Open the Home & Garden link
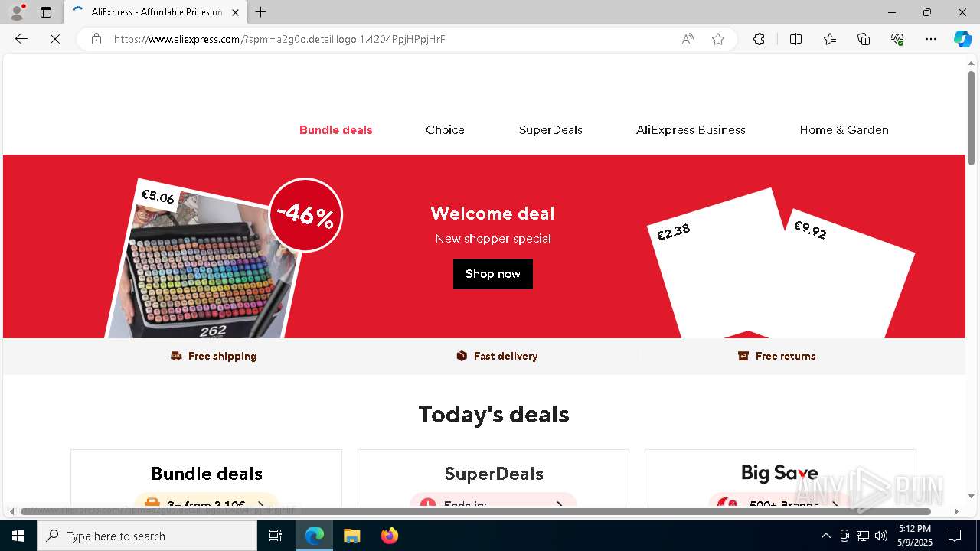This screenshot has height=551, width=980. coord(844,130)
